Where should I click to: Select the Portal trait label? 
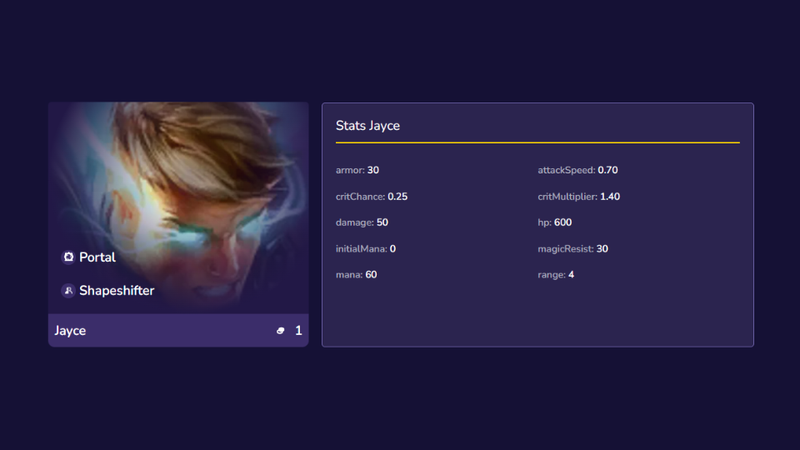tap(97, 257)
